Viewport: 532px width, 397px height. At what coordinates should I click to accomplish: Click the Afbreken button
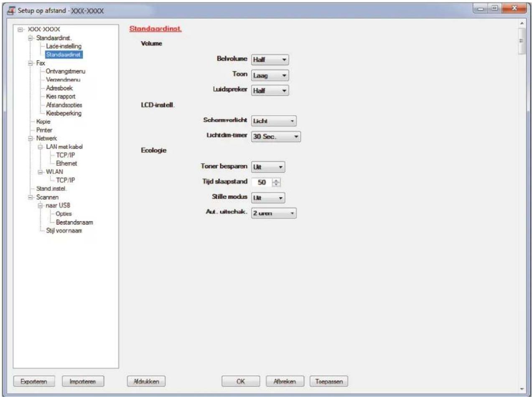(285, 381)
